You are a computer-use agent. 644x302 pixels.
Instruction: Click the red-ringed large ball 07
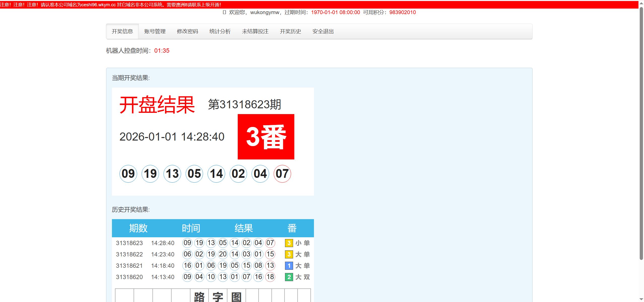click(x=282, y=174)
